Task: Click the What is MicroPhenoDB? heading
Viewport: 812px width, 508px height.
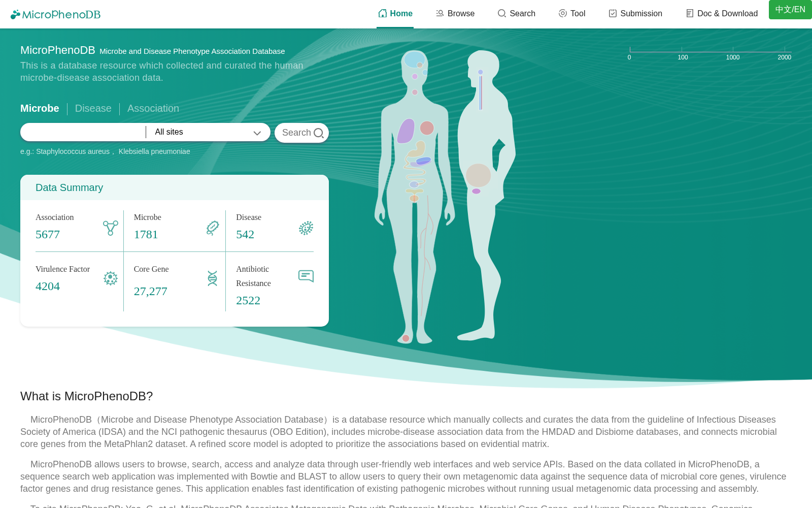Action: coord(87,396)
